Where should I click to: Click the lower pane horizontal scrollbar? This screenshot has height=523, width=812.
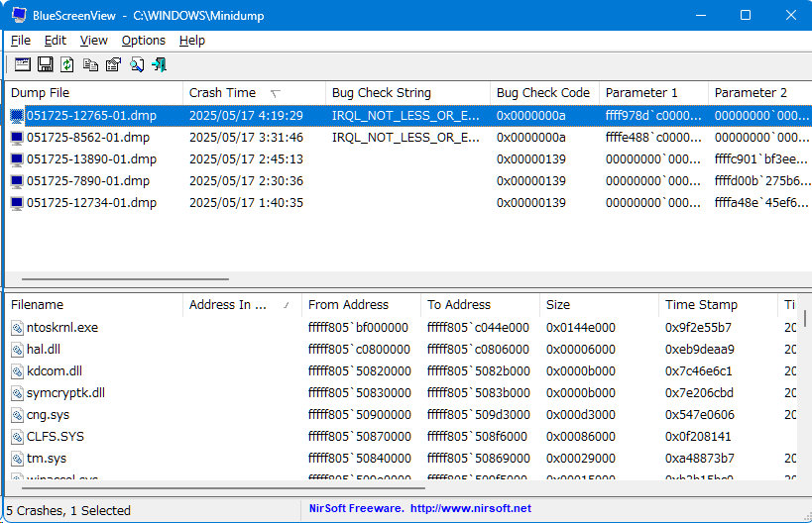(x=223, y=487)
